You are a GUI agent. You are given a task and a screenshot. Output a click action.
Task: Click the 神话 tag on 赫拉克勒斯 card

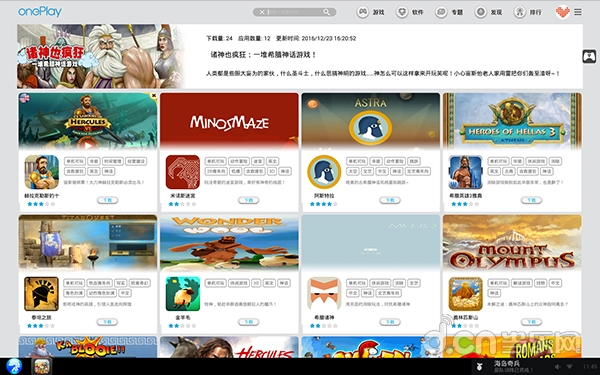tap(109, 171)
